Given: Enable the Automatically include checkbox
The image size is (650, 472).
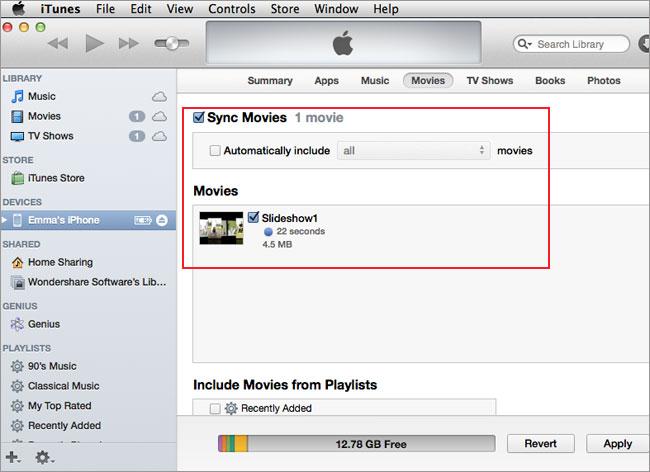Looking at the screenshot, I should click(x=215, y=150).
